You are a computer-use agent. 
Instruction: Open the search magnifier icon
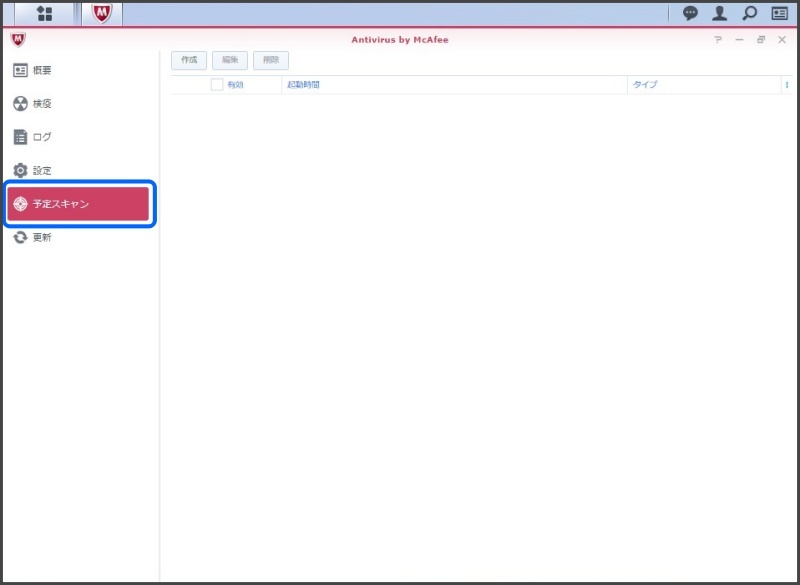coord(749,13)
